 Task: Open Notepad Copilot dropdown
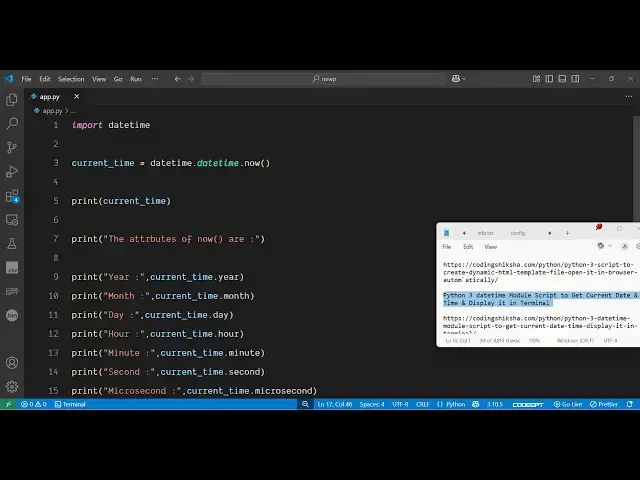click(604, 246)
